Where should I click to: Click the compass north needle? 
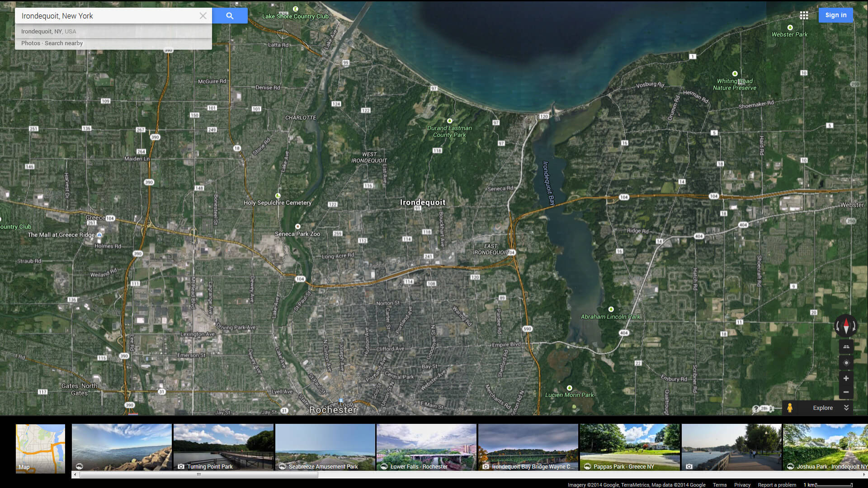(x=846, y=323)
